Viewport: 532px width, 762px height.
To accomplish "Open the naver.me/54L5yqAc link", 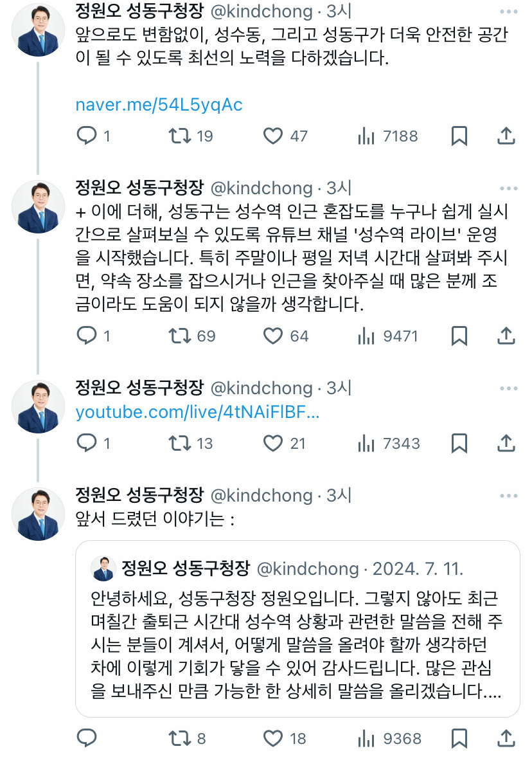I will pos(159,105).
